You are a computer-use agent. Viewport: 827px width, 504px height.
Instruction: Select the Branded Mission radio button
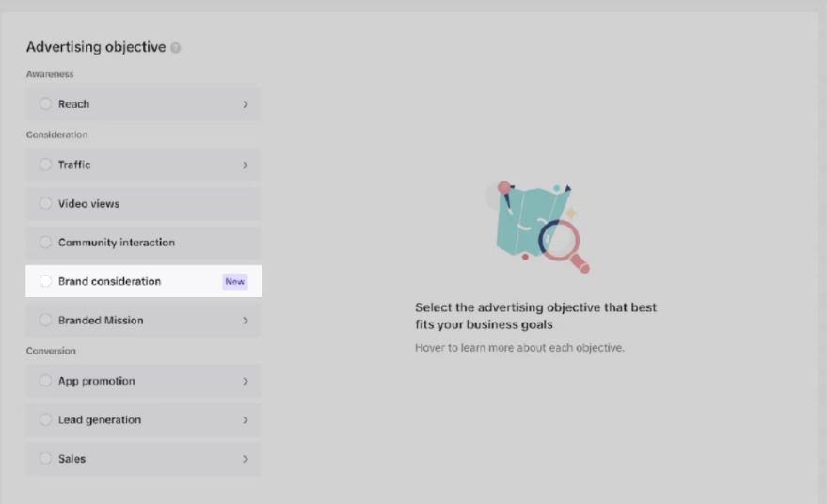(46, 321)
